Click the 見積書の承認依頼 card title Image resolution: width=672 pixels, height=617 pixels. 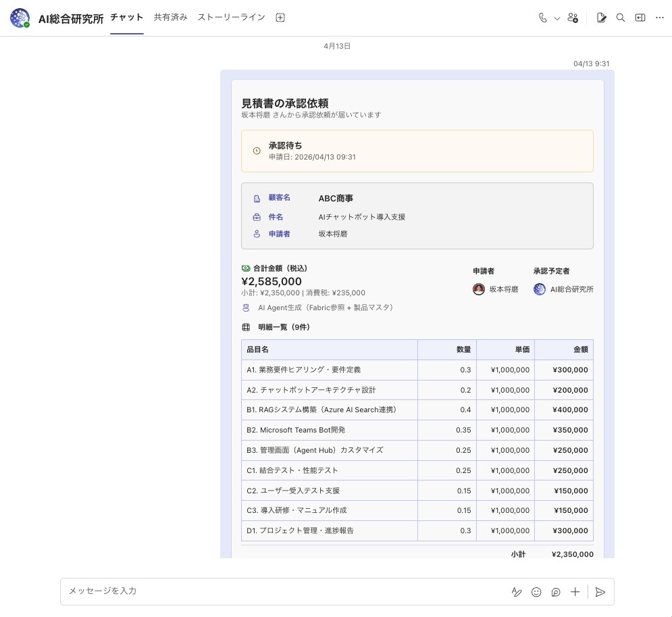point(285,103)
